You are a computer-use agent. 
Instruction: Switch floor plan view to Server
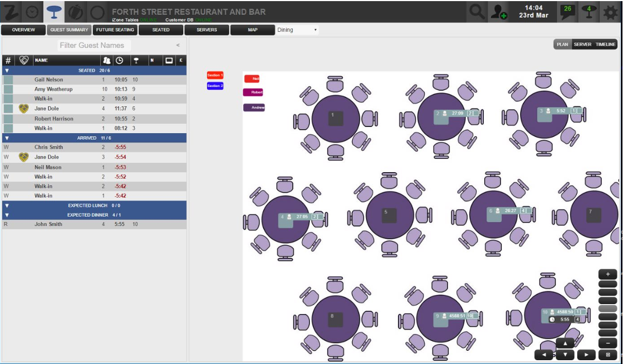click(x=582, y=45)
